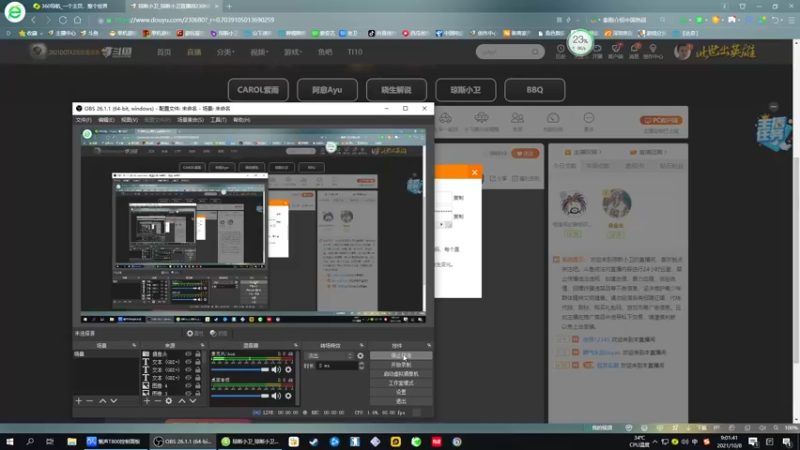Screen dimensions: 800x450
Task: Click the highlighted streaming button in Controls
Action: pyautogui.click(x=401, y=356)
